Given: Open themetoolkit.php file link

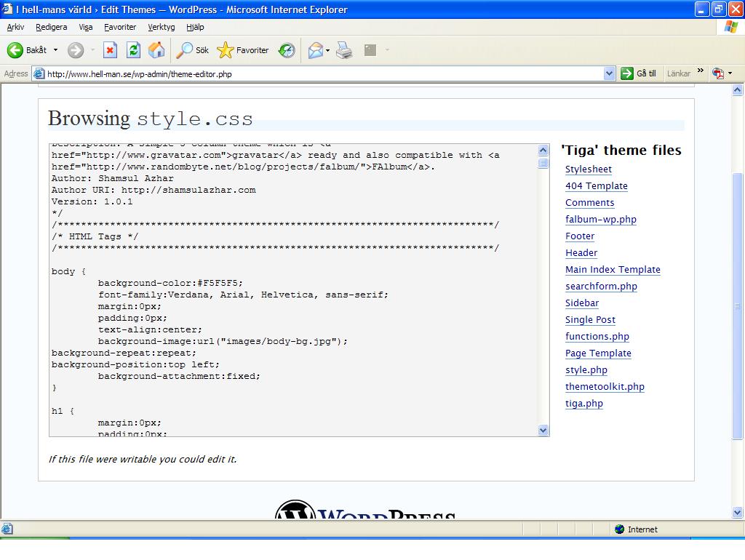Looking at the screenshot, I should point(605,387).
